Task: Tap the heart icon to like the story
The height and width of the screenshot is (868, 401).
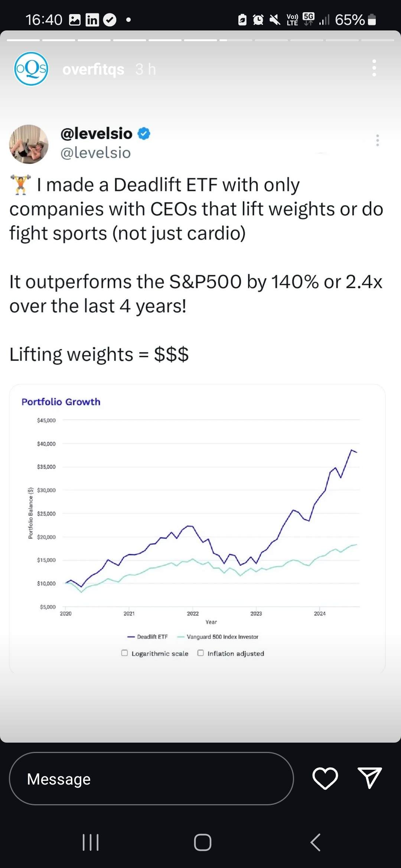Action: 325,778
